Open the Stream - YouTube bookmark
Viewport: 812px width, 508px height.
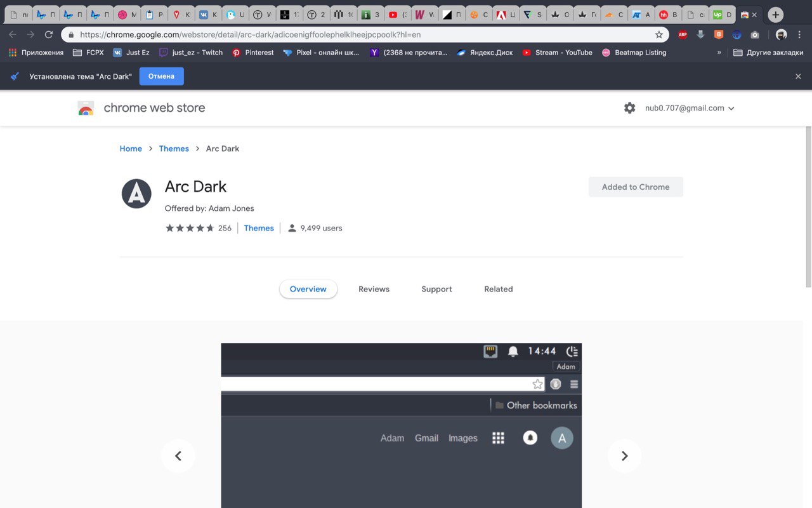click(557, 53)
